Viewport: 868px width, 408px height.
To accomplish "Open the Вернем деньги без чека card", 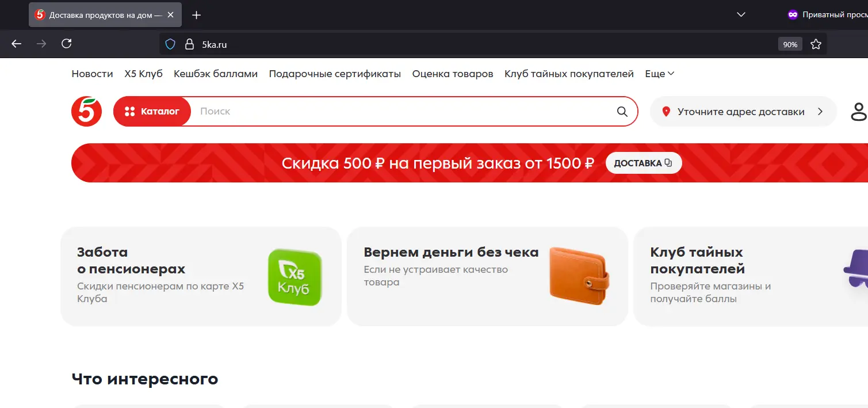I will [487, 276].
